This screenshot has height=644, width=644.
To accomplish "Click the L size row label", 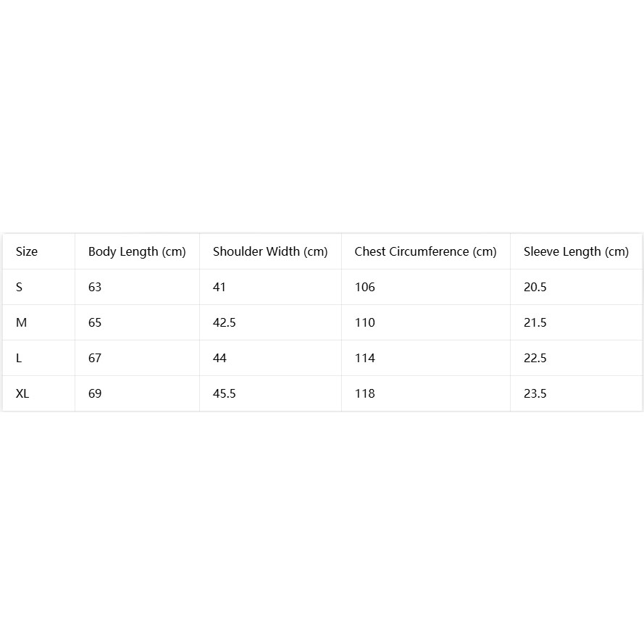I will point(19,358).
